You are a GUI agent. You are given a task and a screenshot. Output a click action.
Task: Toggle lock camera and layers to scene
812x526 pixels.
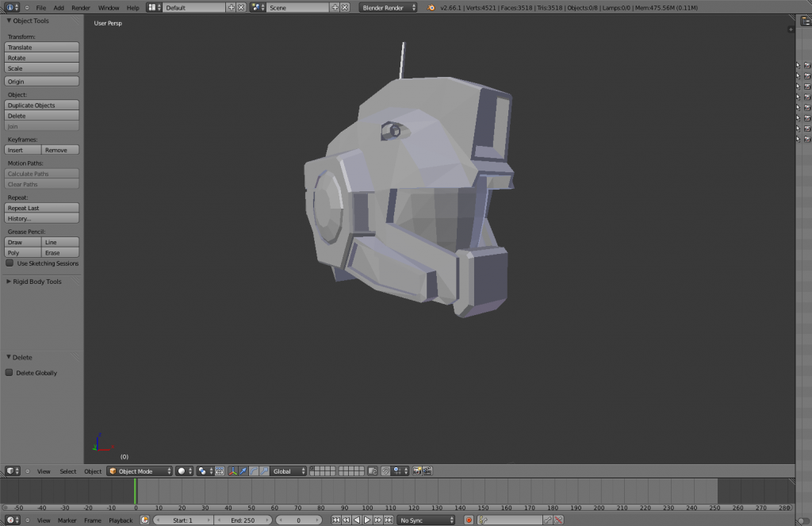(x=373, y=471)
